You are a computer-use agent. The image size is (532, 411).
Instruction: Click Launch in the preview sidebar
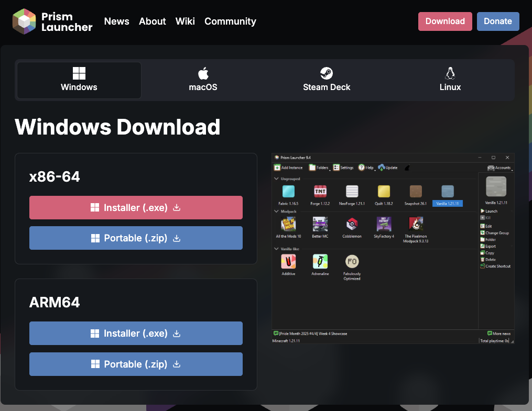(x=489, y=211)
